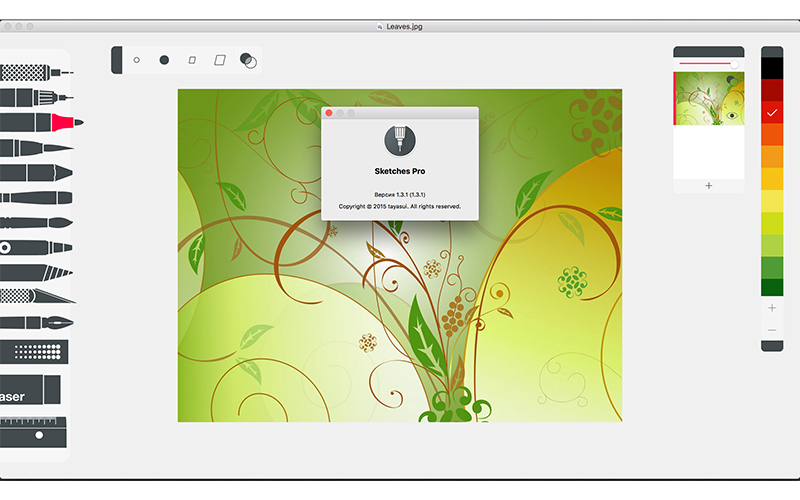Choose the large brush size circle

coord(164,60)
